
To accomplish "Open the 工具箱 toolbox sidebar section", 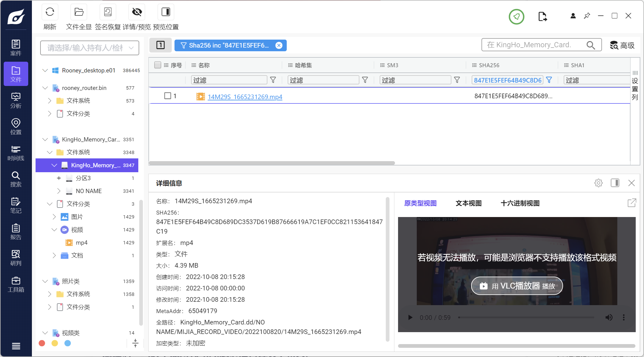I will click(x=16, y=284).
